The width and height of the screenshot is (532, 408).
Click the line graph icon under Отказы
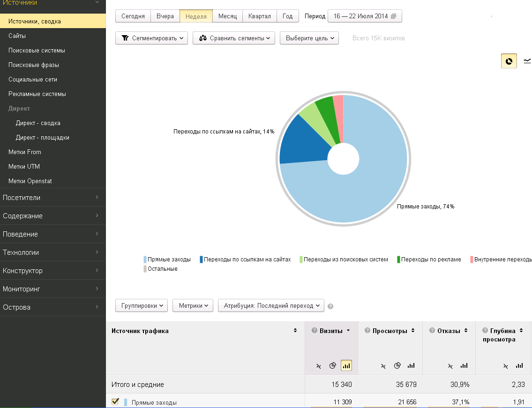click(x=450, y=366)
